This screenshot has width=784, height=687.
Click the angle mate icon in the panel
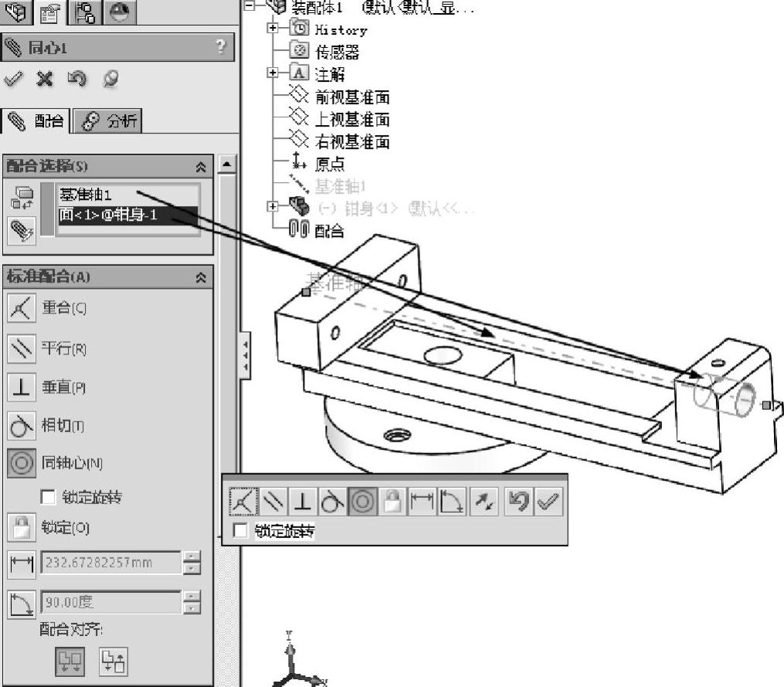[x=22, y=604]
